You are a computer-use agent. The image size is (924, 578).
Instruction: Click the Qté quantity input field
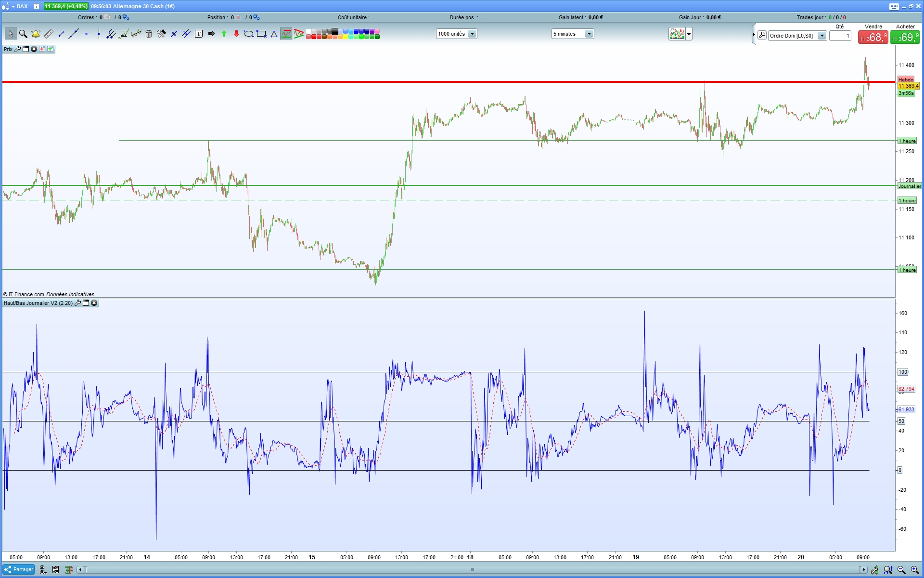click(x=840, y=36)
